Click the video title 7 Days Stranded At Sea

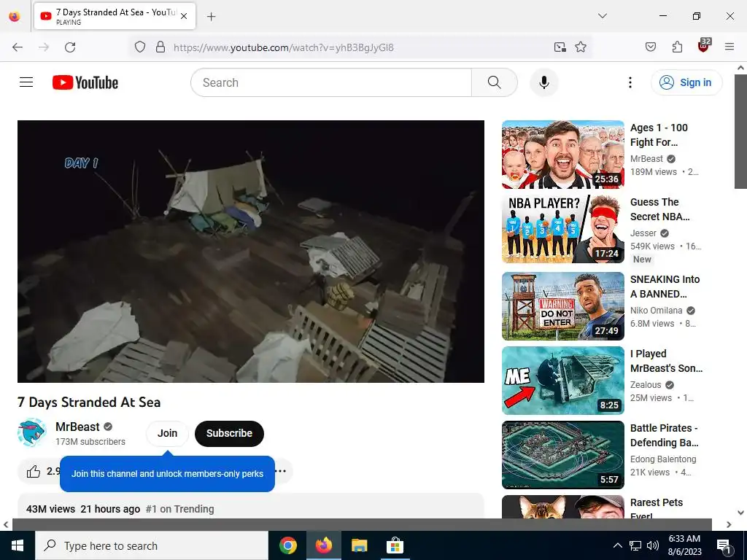tap(89, 402)
